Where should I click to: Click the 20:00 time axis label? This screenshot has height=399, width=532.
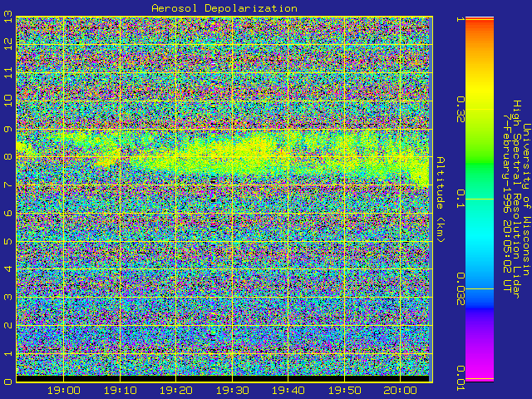(401, 391)
